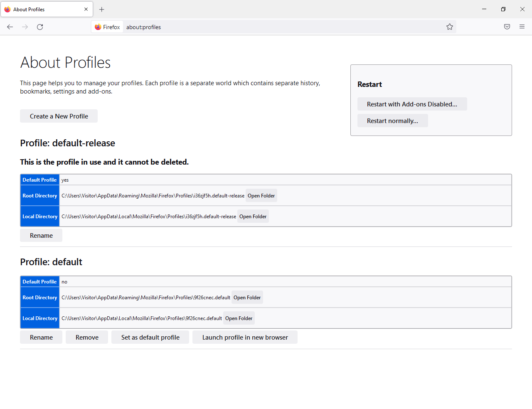Close the About Profiles tab

(x=86, y=9)
